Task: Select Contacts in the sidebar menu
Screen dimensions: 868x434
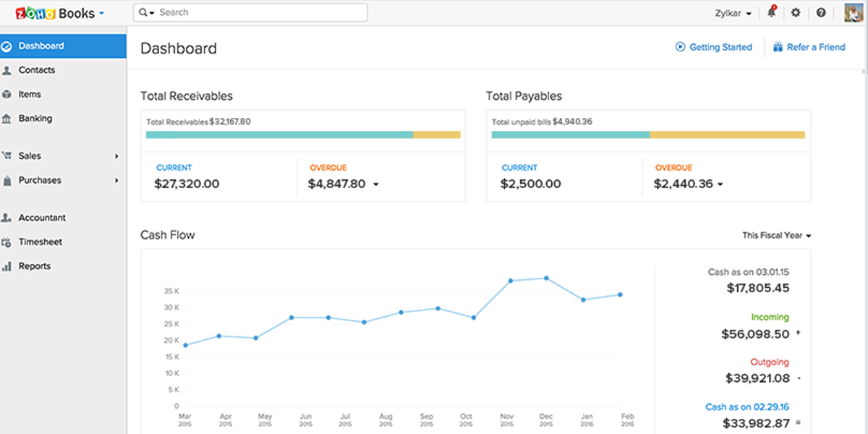Action: click(x=36, y=70)
